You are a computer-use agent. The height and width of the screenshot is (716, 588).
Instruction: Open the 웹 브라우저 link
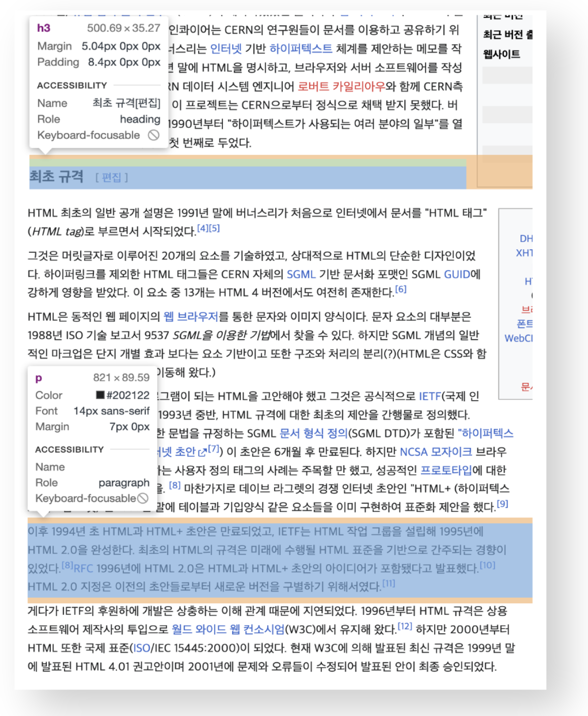[x=191, y=317]
